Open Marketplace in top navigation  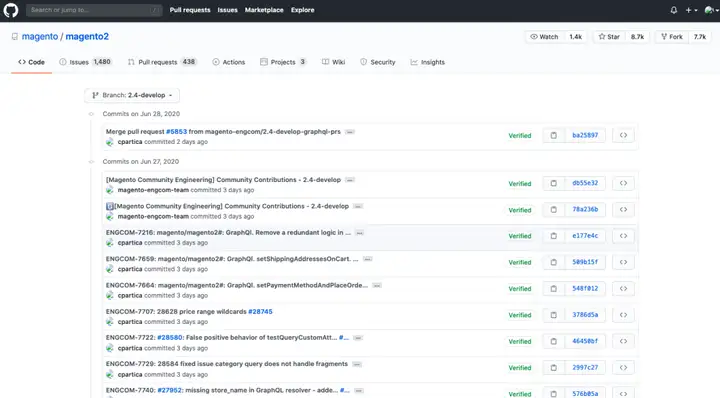coord(264,10)
